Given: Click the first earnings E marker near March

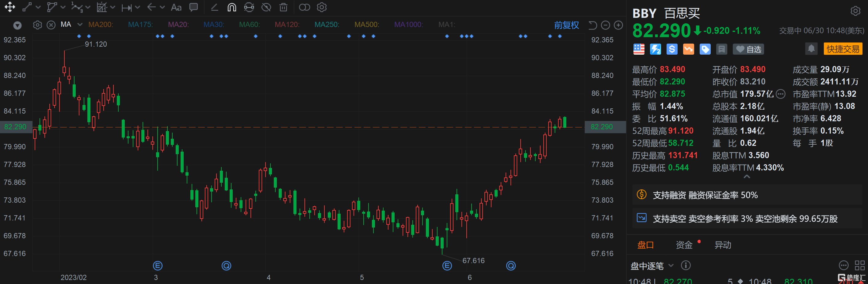Looking at the screenshot, I should point(157,266).
